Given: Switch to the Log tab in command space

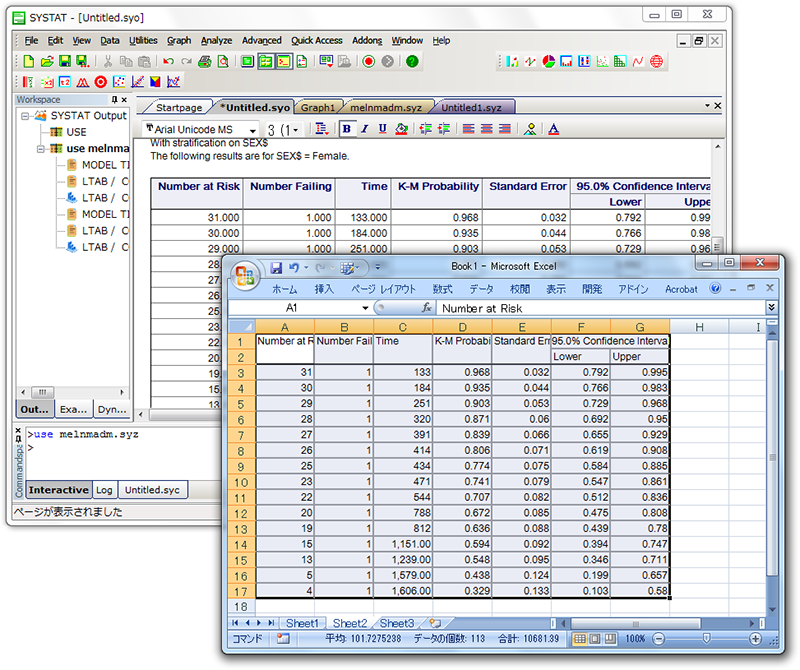Looking at the screenshot, I should 104,490.
